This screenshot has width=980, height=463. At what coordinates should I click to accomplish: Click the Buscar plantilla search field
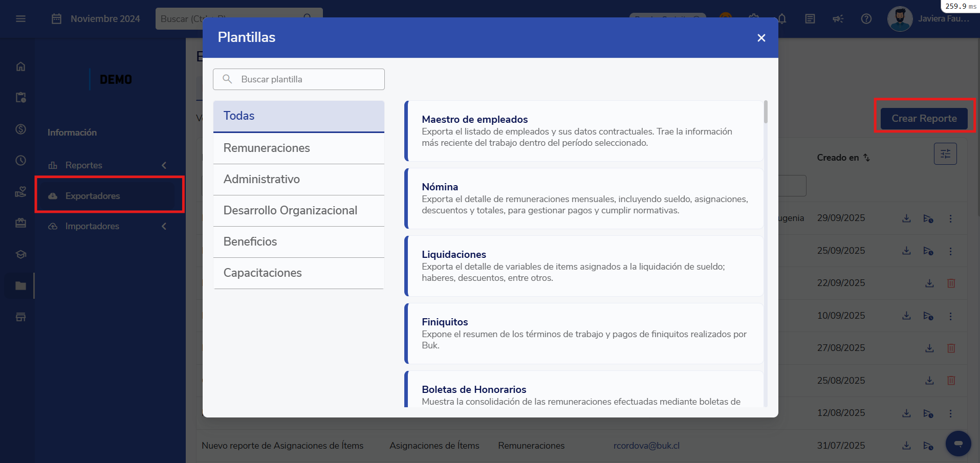click(x=307, y=79)
